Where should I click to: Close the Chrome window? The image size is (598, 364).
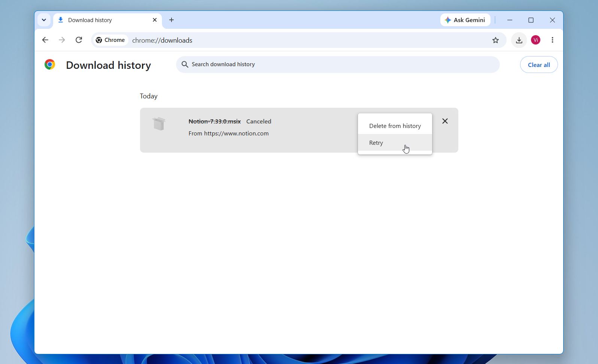pos(552,20)
